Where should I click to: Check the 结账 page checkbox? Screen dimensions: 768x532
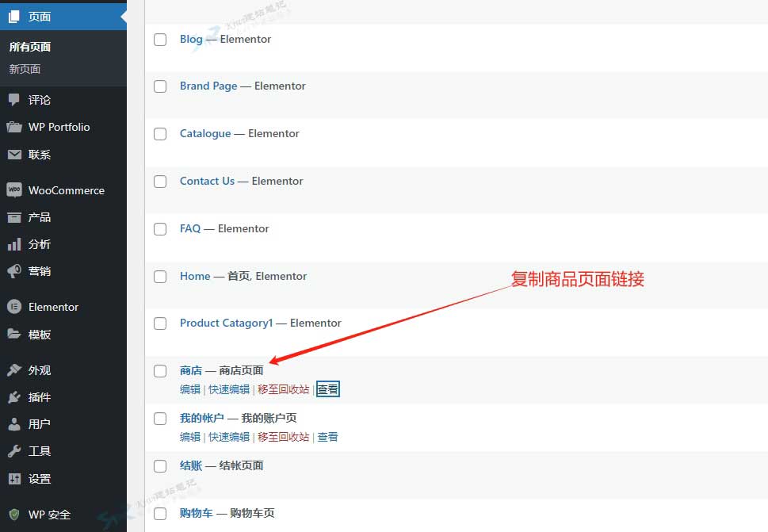[160, 466]
